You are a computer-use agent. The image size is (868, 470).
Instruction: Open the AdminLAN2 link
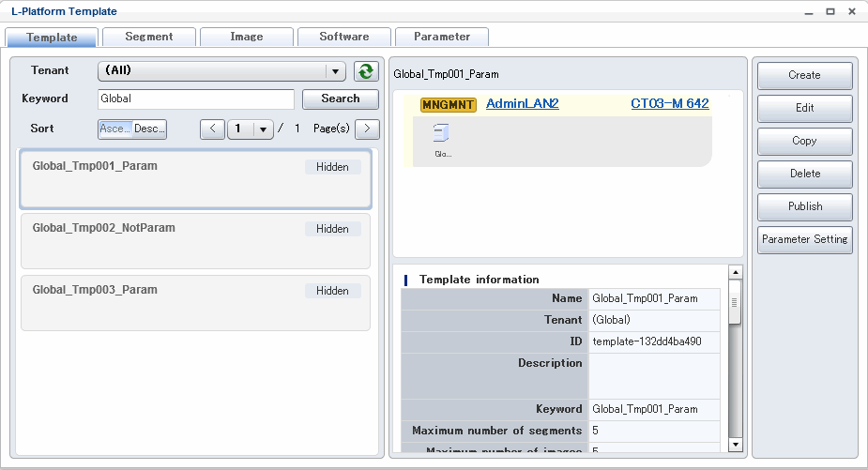522,104
